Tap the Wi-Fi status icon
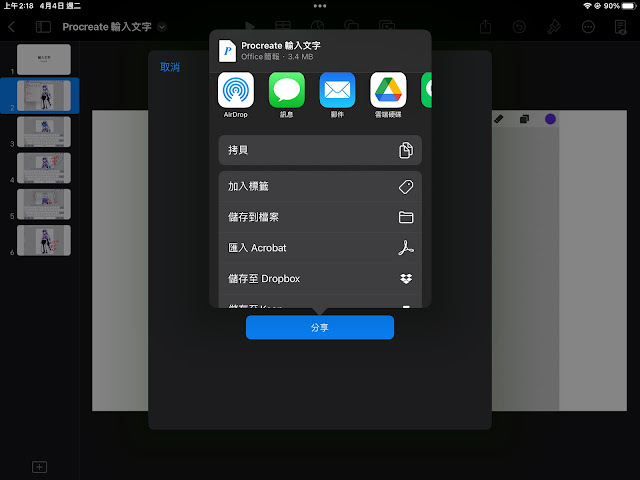This screenshot has height=480, width=640. click(587, 6)
